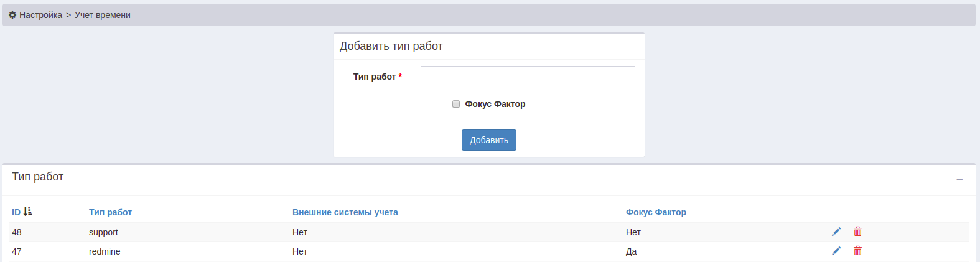Sort table by Тип работ column

pos(110,212)
